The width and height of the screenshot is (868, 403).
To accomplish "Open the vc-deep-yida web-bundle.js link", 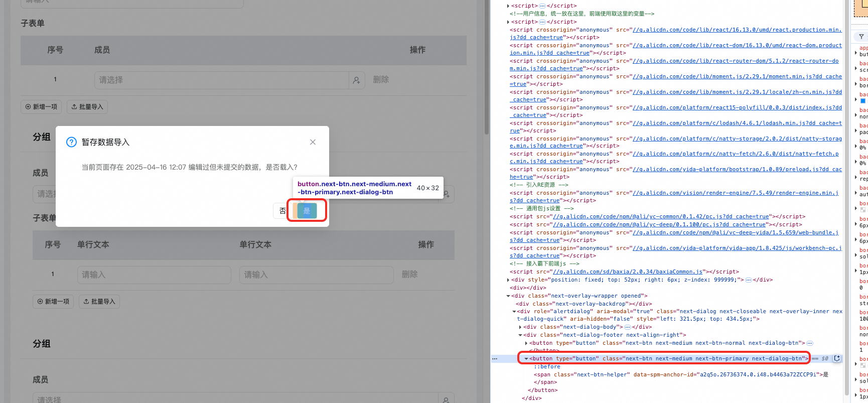I will pyautogui.click(x=674, y=236).
